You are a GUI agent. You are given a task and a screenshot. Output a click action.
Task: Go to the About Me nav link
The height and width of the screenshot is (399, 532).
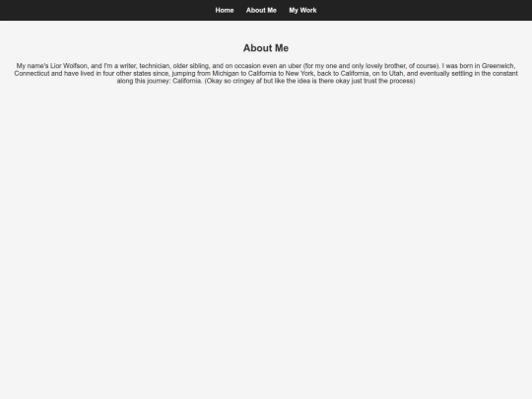[x=261, y=10]
